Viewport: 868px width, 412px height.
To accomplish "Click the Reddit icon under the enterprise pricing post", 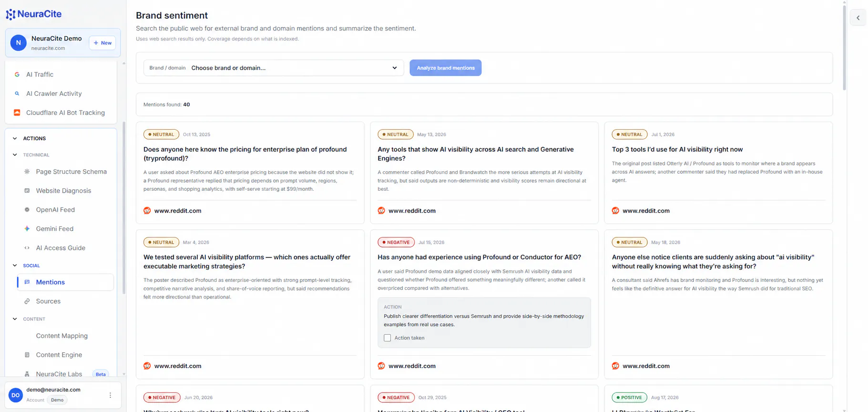I will (x=147, y=211).
